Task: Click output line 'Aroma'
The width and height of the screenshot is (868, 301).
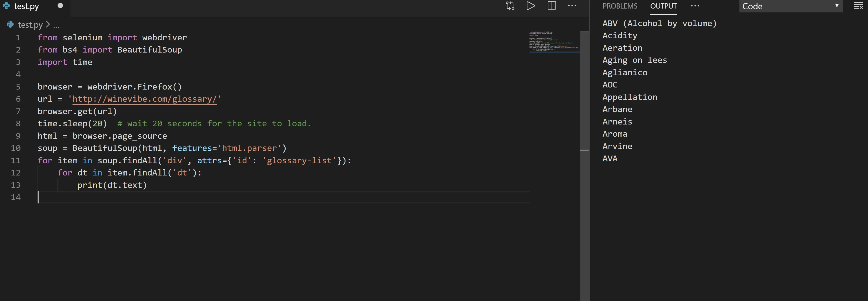Action: click(615, 134)
